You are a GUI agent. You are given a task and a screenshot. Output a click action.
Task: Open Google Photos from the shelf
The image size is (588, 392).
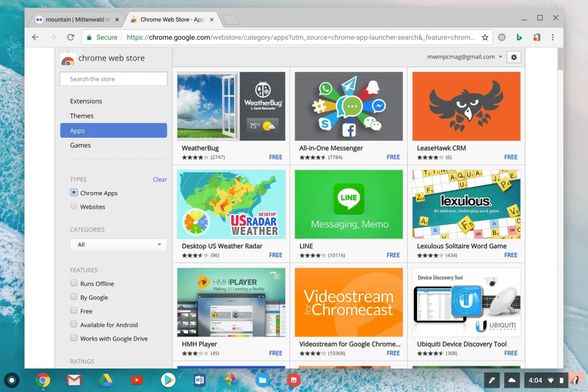(230, 380)
